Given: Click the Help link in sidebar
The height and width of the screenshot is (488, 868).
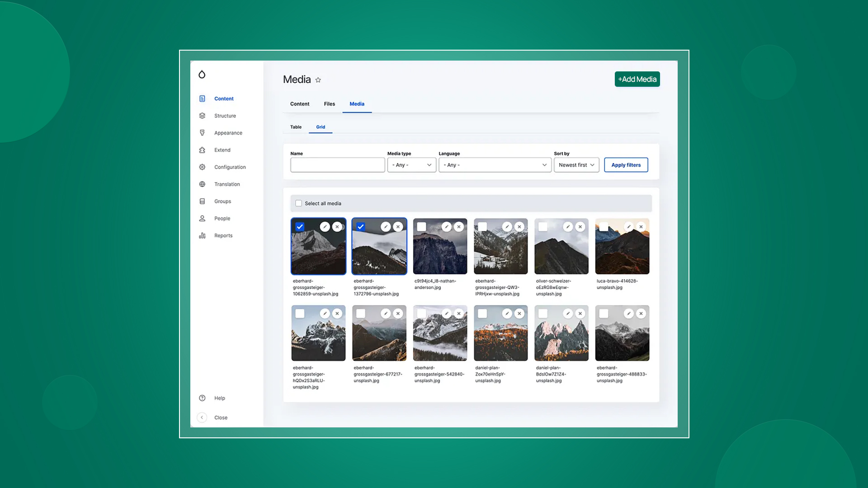Looking at the screenshot, I should [x=220, y=398].
